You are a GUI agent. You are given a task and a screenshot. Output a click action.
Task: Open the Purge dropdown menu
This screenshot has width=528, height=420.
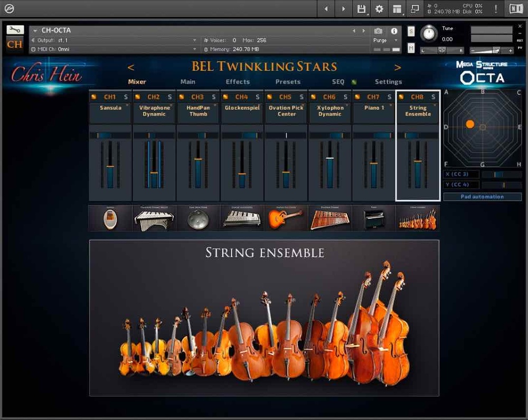point(385,40)
